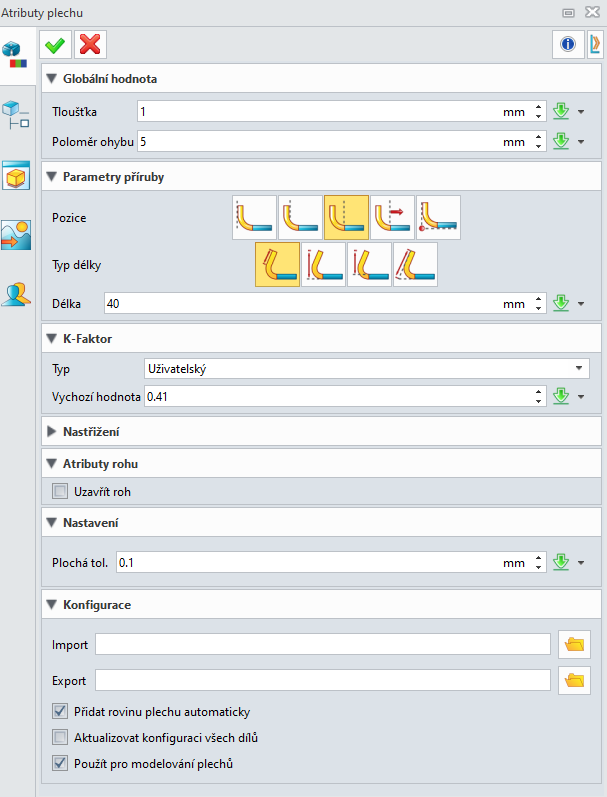607x797 pixels.
Task: Browse folder icon for Import
Action: tap(574, 645)
